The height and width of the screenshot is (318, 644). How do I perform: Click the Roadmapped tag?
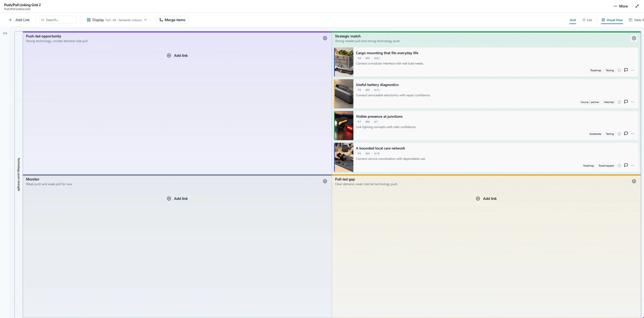click(606, 166)
